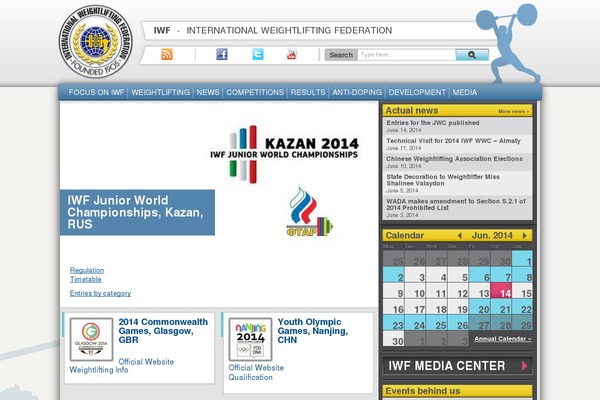Open the RSS feed icon

tap(167, 54)
